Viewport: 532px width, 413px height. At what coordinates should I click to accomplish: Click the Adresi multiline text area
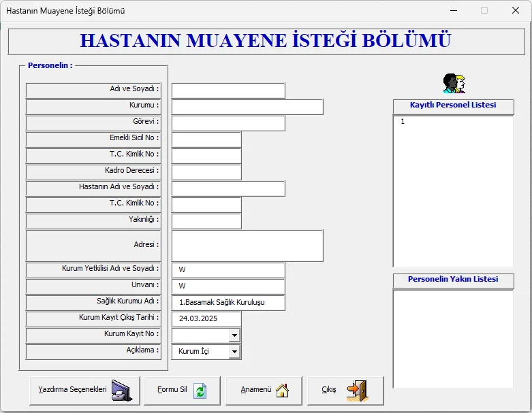[x=247, y=246]
